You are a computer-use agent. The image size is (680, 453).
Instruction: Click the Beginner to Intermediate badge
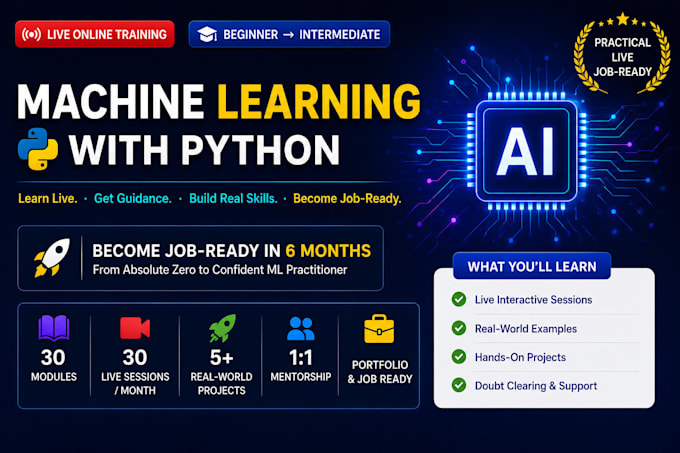pos(289,34)
